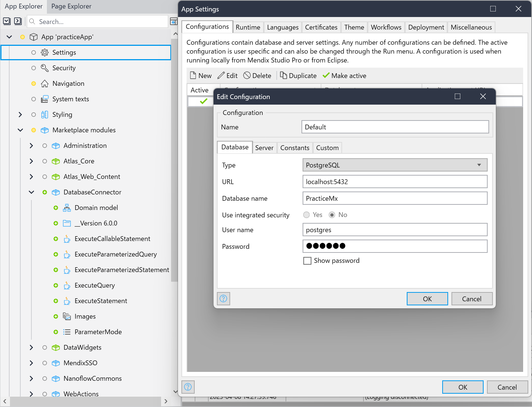This screenshot has height=407, width=532.
Task: Select No for Use integrated security
Action: [332, 215]
